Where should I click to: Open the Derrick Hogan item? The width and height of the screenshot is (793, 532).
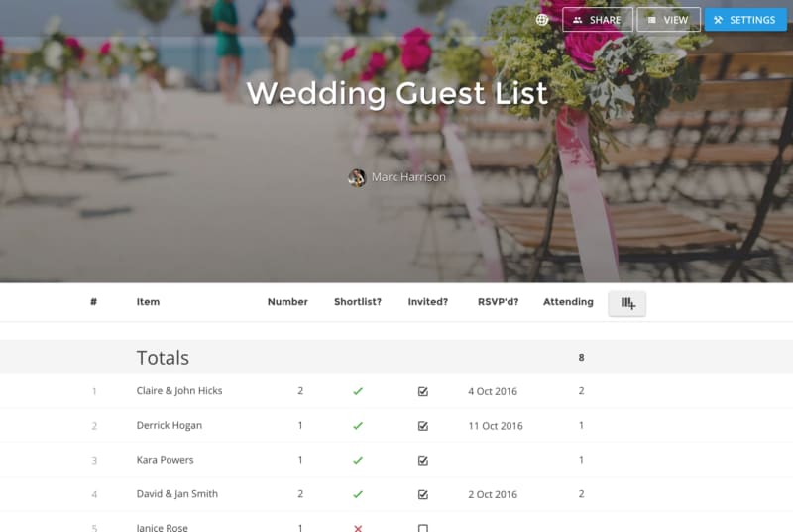(169, 425)
